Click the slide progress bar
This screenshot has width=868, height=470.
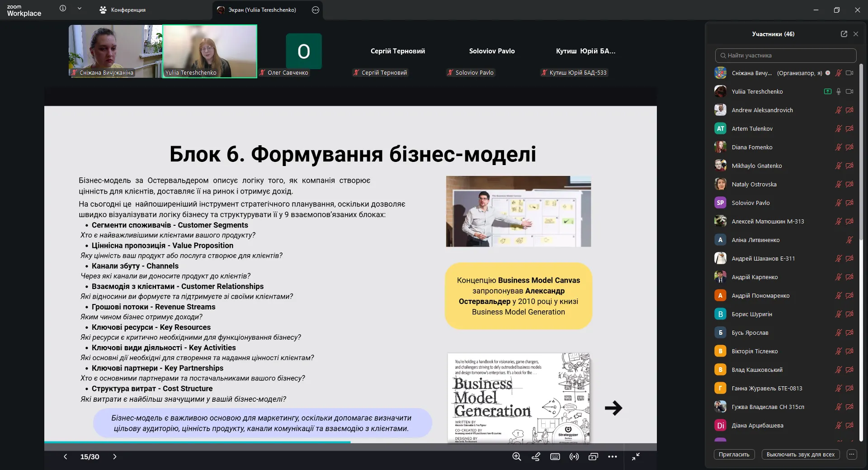pos(350,442)
